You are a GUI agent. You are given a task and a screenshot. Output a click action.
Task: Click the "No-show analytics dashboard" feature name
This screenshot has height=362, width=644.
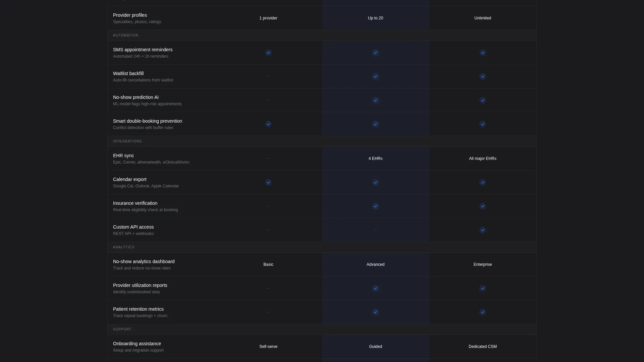tap(144, 261)
